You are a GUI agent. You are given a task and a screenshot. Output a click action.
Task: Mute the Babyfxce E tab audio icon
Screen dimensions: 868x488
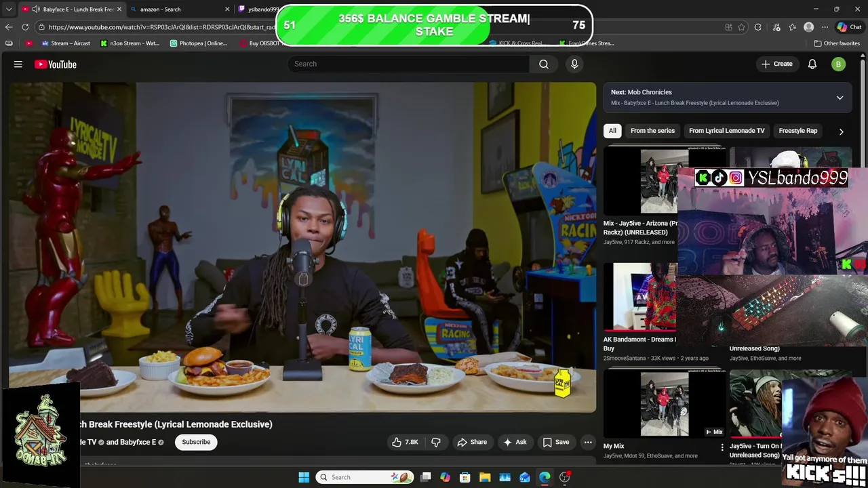coord(35,9)
